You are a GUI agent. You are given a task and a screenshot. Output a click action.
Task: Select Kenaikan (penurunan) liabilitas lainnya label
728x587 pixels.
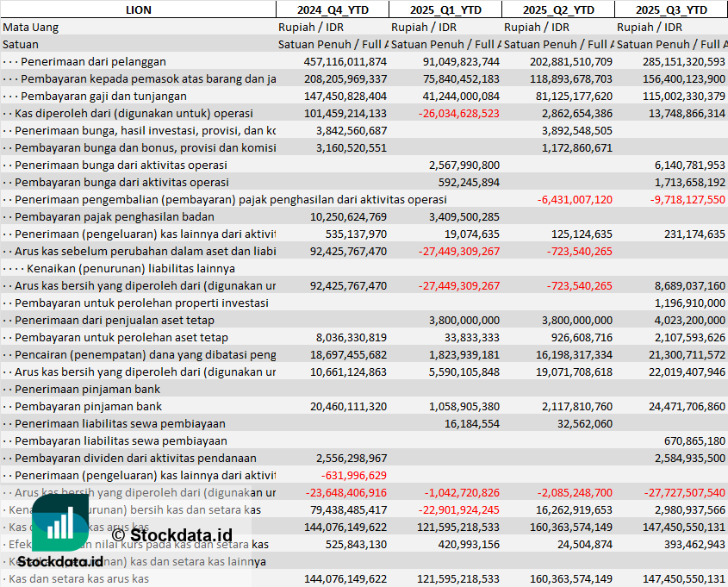131,268
